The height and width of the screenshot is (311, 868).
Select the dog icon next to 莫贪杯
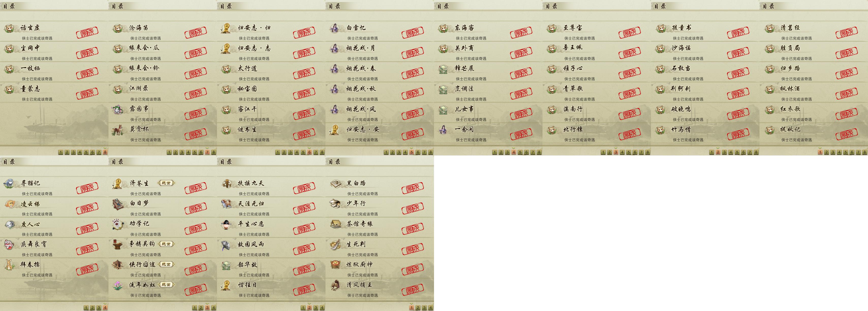point(118,130)
